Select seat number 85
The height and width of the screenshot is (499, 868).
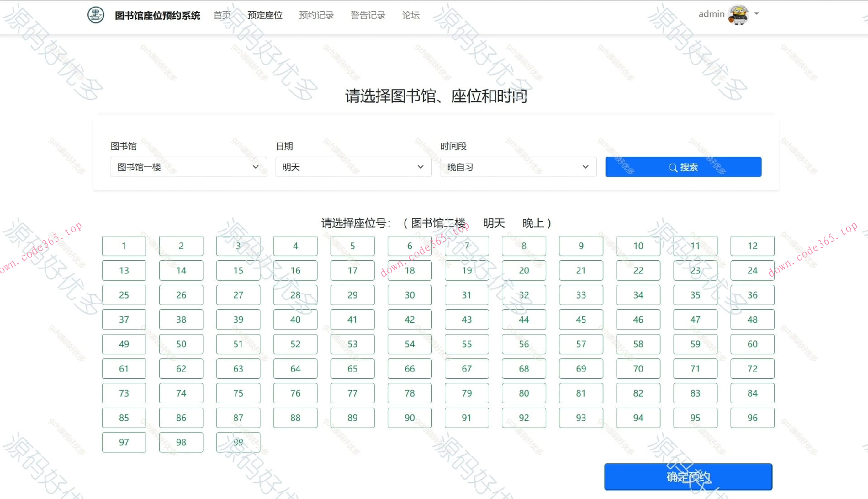[x=124, y=418]
